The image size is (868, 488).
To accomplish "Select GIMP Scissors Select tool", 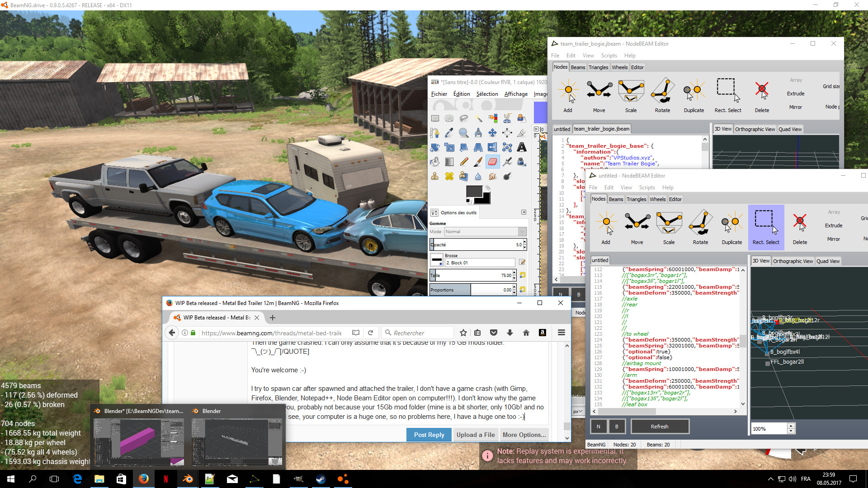I will click(507, 118).
